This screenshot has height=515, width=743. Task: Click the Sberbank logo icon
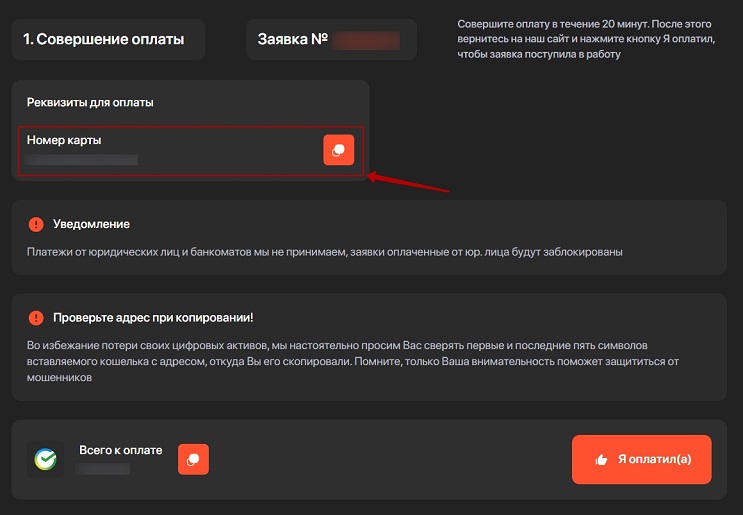click(x=46, y=459)
